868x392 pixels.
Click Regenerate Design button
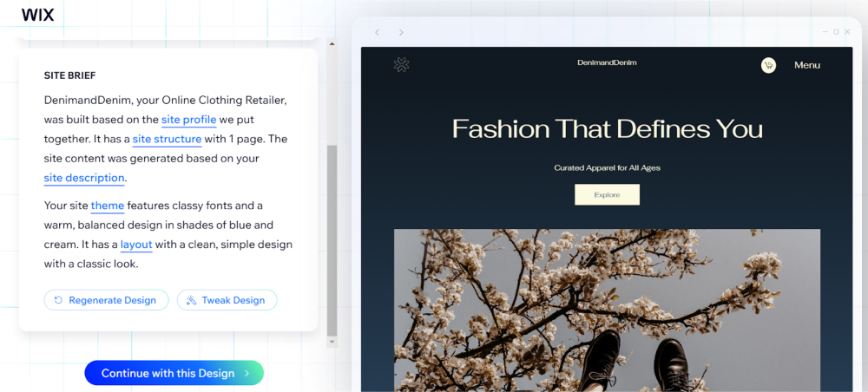click(106, 300)
